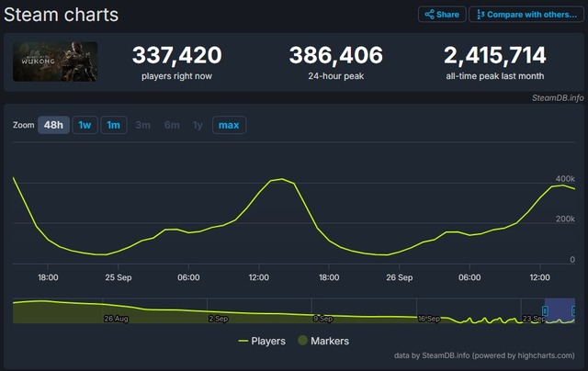Grab the right navigator range handle
This screenshot has width=588, height=371.
[x=573, y=310]
